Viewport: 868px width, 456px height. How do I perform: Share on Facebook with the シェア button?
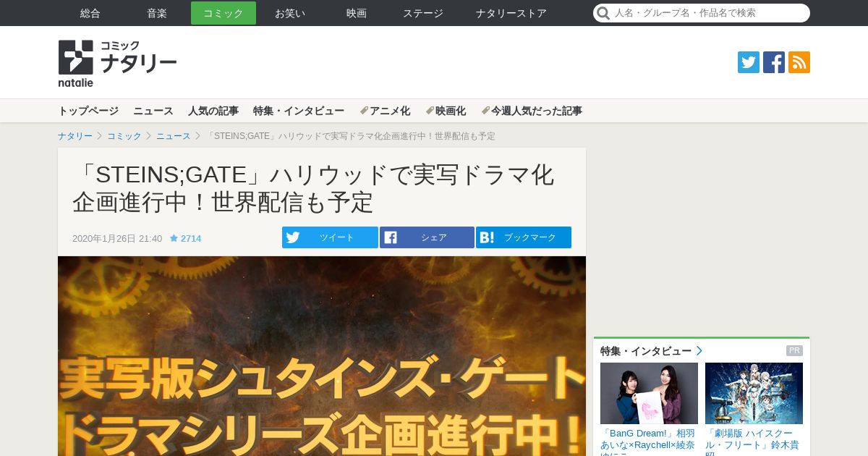(x=427, y=237)
